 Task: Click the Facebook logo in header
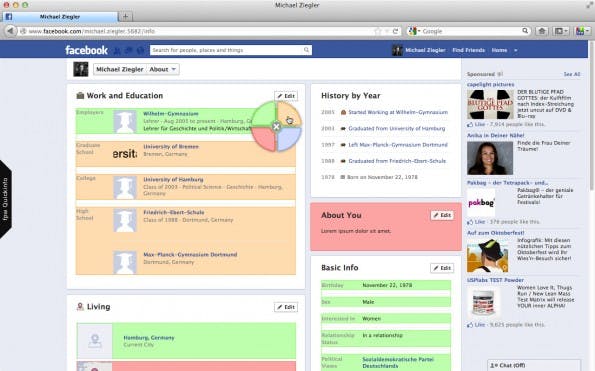pyautogui.click(x=86, y=50)
